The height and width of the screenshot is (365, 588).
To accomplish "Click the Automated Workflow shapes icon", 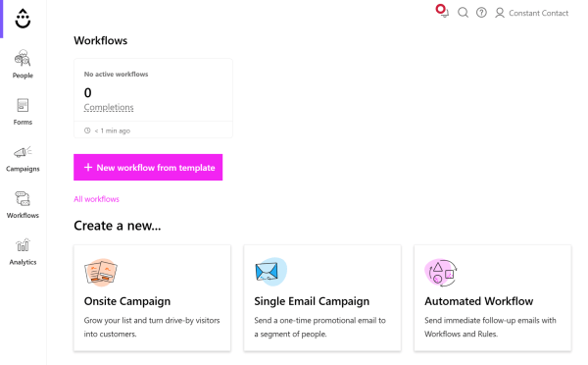I will click(441, 273).
